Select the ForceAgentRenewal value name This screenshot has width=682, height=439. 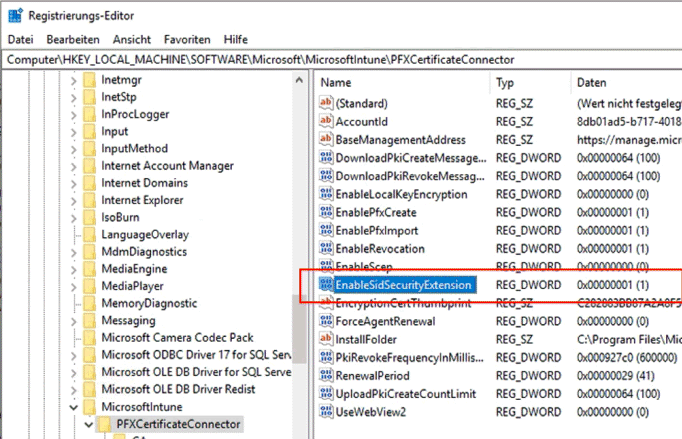pos(385,321)
